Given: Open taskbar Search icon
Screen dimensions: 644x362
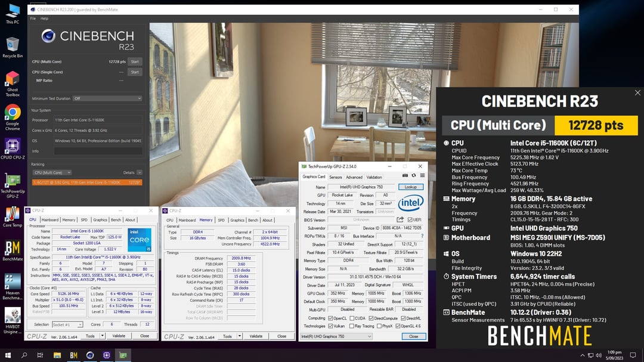Looking at the screenshot, I should click(24, 355).
